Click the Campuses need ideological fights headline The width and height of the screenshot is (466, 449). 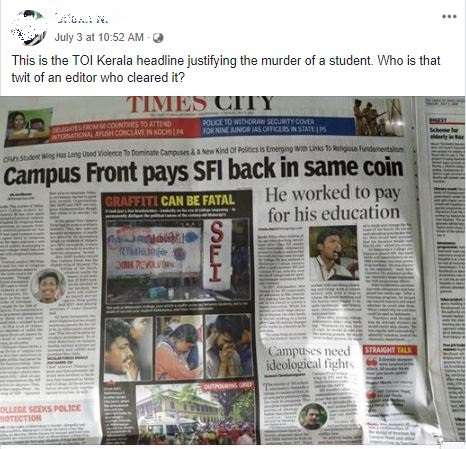(x=310, y=358)
